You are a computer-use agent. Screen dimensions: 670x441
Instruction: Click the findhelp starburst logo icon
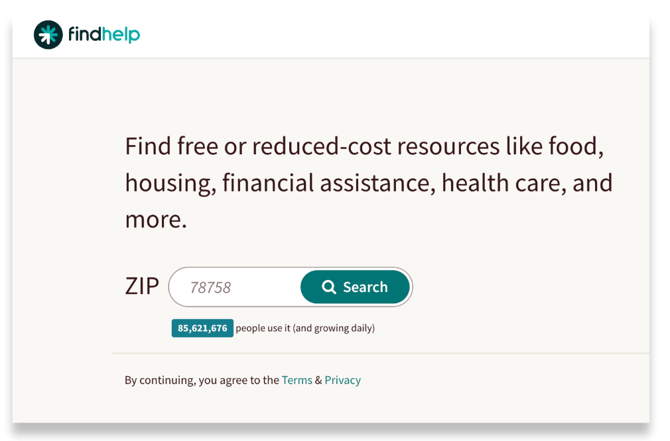[x=48, y=35]
